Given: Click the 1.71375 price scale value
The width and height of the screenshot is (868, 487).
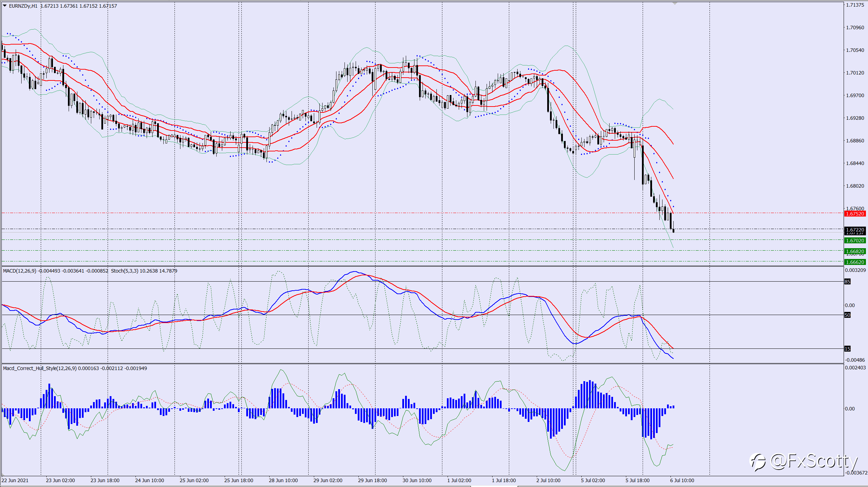Looking at the screenshot, I should pos(855,5).
